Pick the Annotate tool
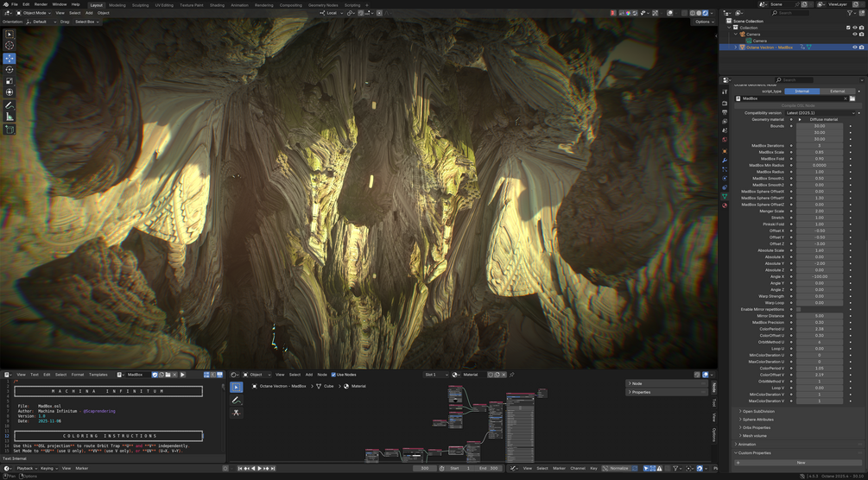This screenshot has width=868, height=480. tap(10, 104)
